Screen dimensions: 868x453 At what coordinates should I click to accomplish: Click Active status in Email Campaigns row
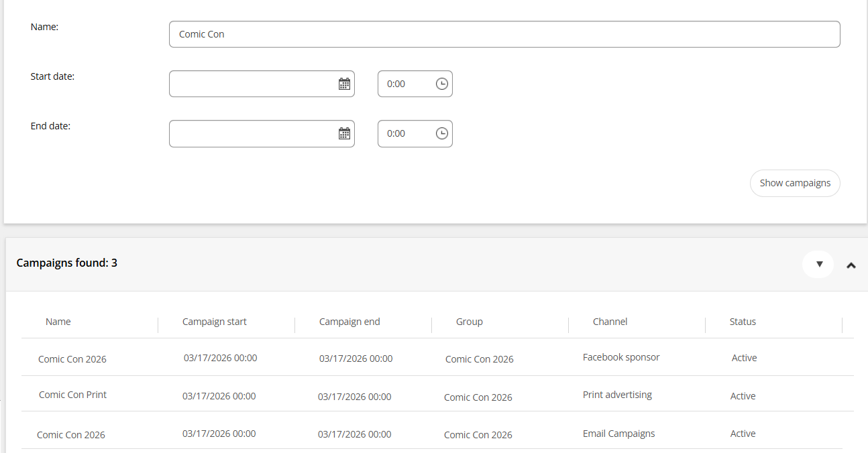pyautogui.click(x=743, y=434)
